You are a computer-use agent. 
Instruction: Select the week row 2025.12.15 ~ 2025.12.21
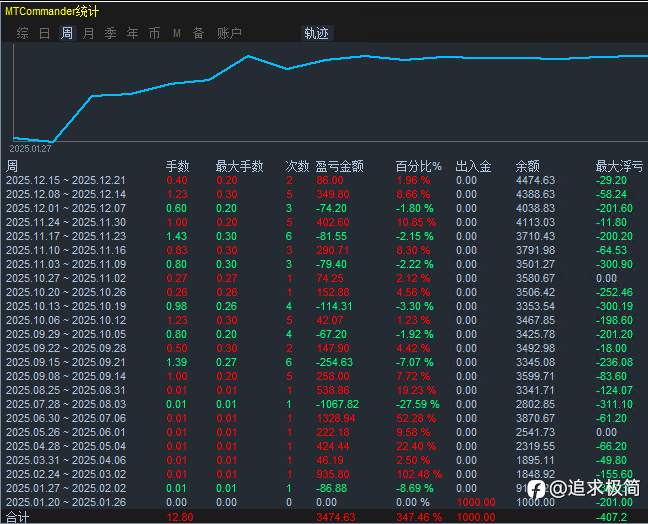point(324,181)
